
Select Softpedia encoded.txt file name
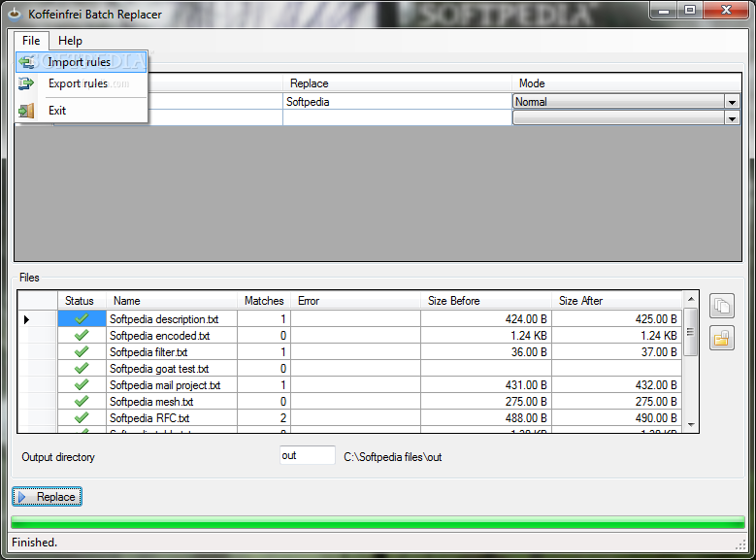[159, 336]
